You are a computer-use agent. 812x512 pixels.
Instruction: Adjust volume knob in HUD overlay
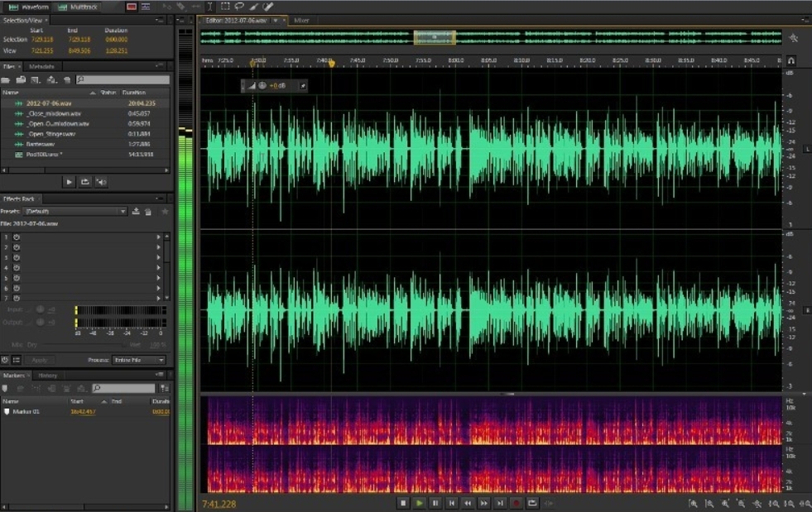pyautogui.click(x=262, y=85)
